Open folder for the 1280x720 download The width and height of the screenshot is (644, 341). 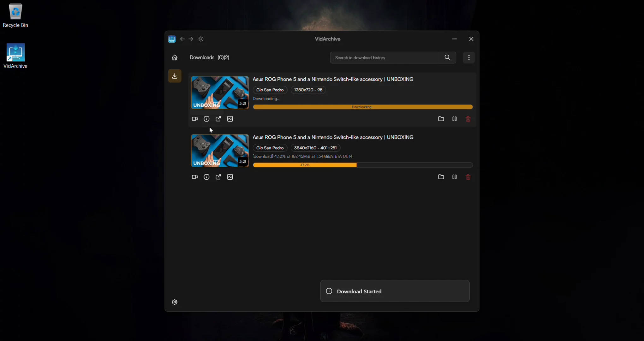[x=441, y=119]
